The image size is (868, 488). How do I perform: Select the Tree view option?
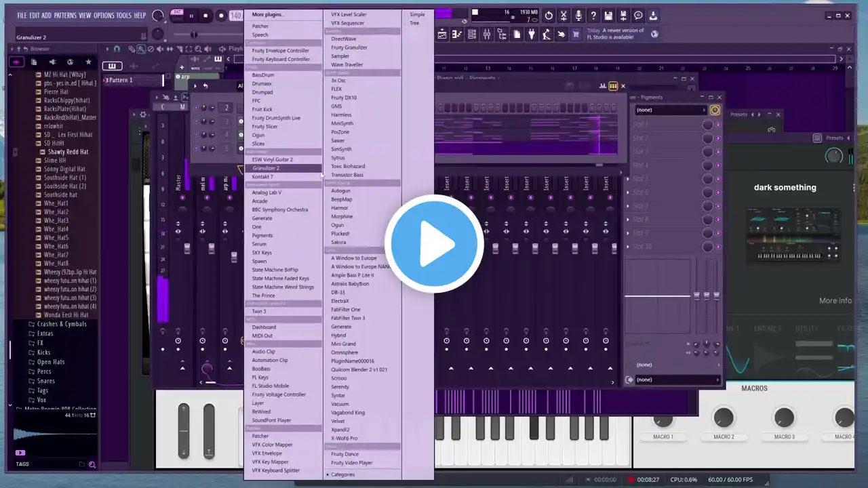414,23
